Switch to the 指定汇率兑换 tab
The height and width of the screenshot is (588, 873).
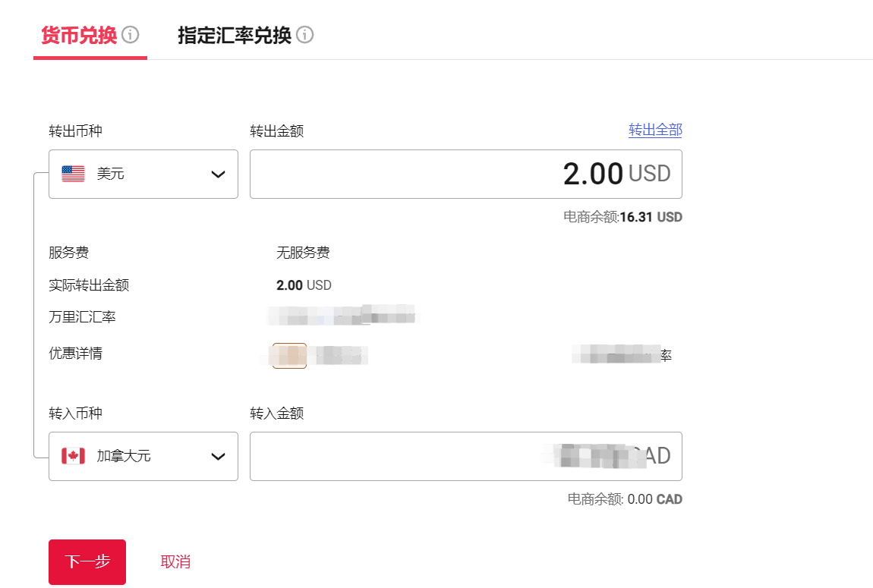[235, 35]
